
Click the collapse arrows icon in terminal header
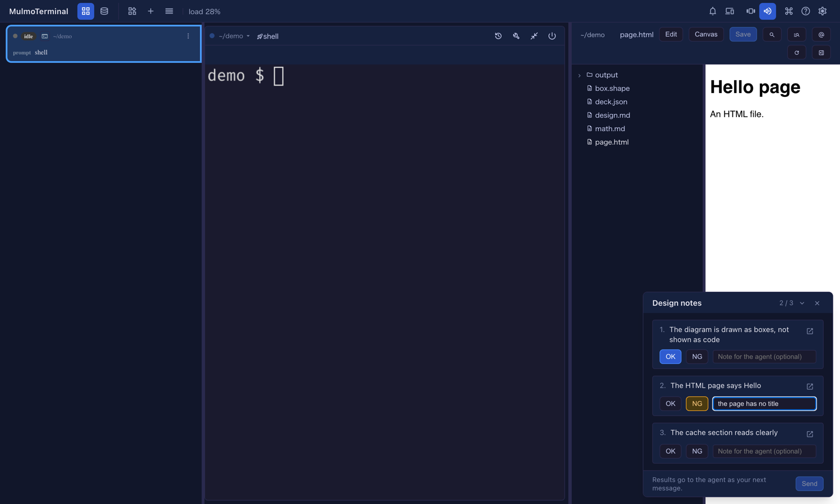pos(534,36)
